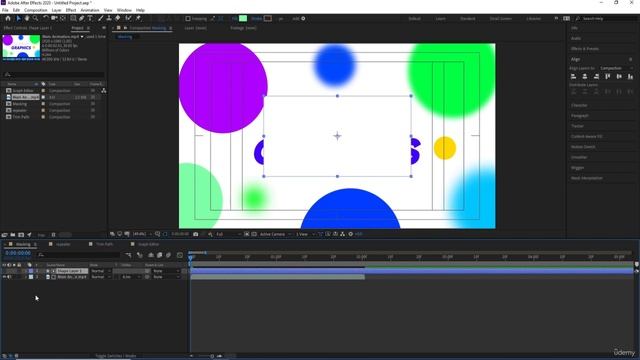The width and height of the screenshot is (640, 360).
Task: Open Parent None dropdown for Shape Layer 1
Action: (166, 271)
